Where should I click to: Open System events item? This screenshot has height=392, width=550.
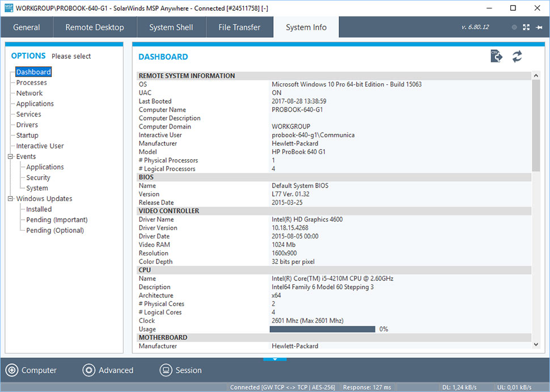37,188
